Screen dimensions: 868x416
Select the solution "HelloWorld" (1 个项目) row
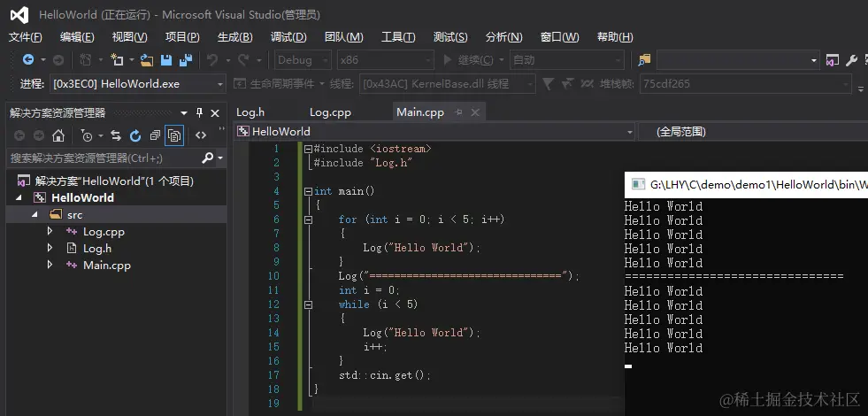click(116, 181)
